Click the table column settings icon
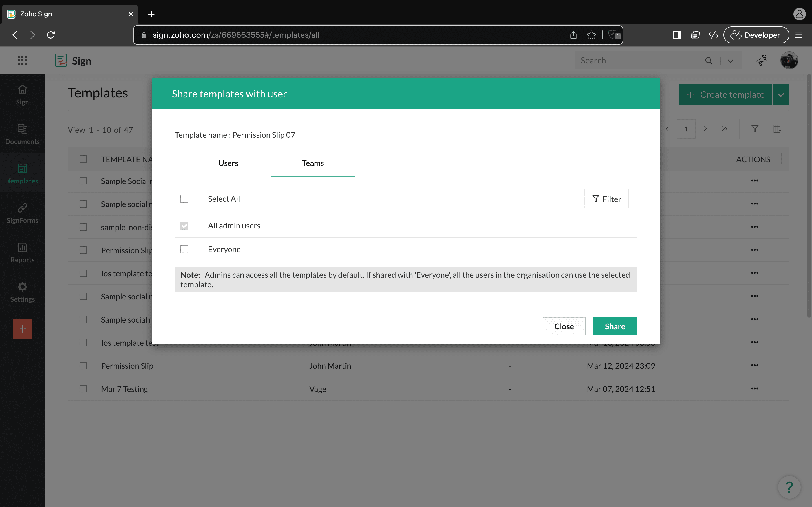This screenshot has width=812, height=507. pyautogui.click(x=777, y=129)
